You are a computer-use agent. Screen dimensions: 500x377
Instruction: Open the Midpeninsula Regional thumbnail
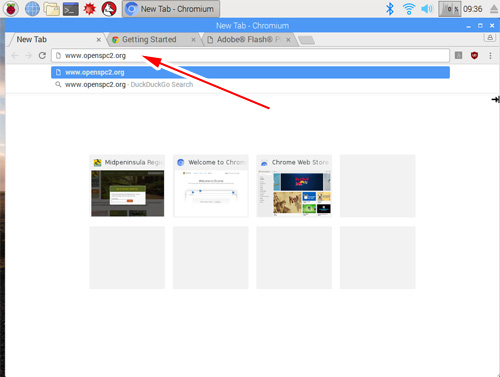[x=127, y=186]
